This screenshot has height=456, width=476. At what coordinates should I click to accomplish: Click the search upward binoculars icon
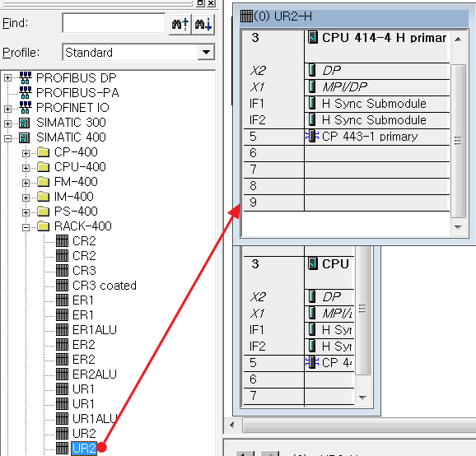pos(180,24)
